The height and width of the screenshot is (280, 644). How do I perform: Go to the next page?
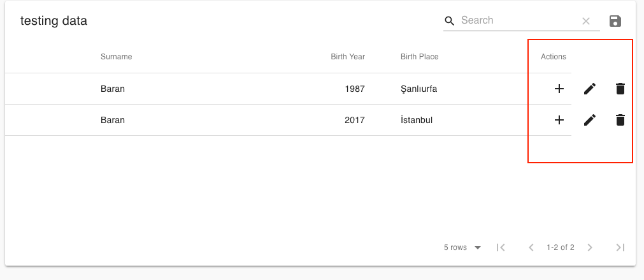(590, 247)
